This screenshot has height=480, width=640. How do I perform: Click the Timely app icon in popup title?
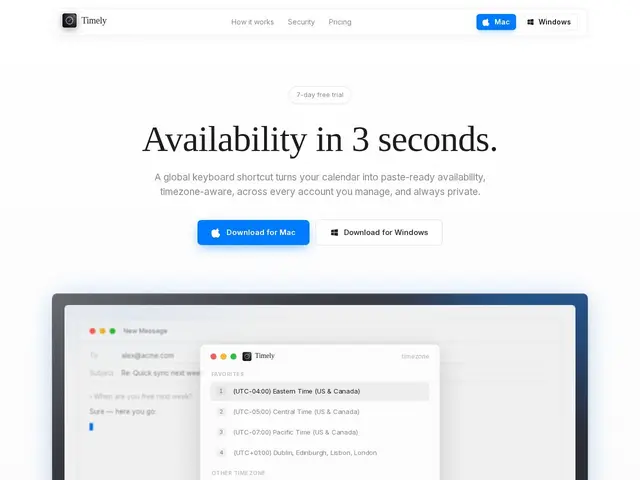tap(247, 356)
